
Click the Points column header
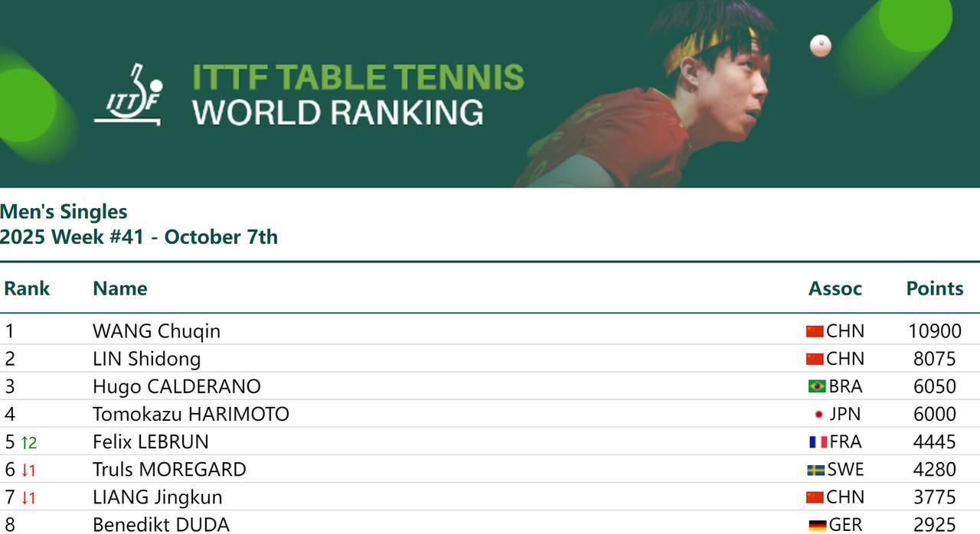[x=934, y=288]
